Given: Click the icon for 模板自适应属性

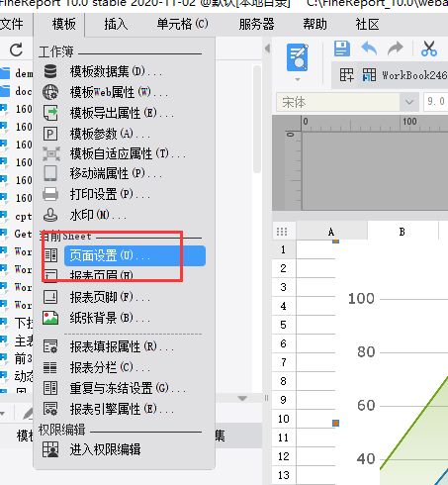Looking at the screenshot, I should [x=51, y=153].
